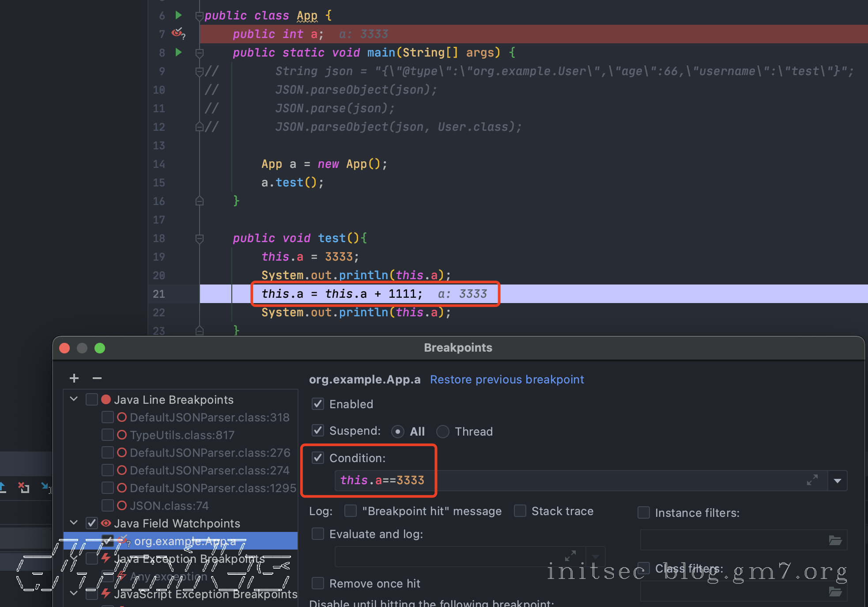Click the plus icon to add breakpoint

74,378
